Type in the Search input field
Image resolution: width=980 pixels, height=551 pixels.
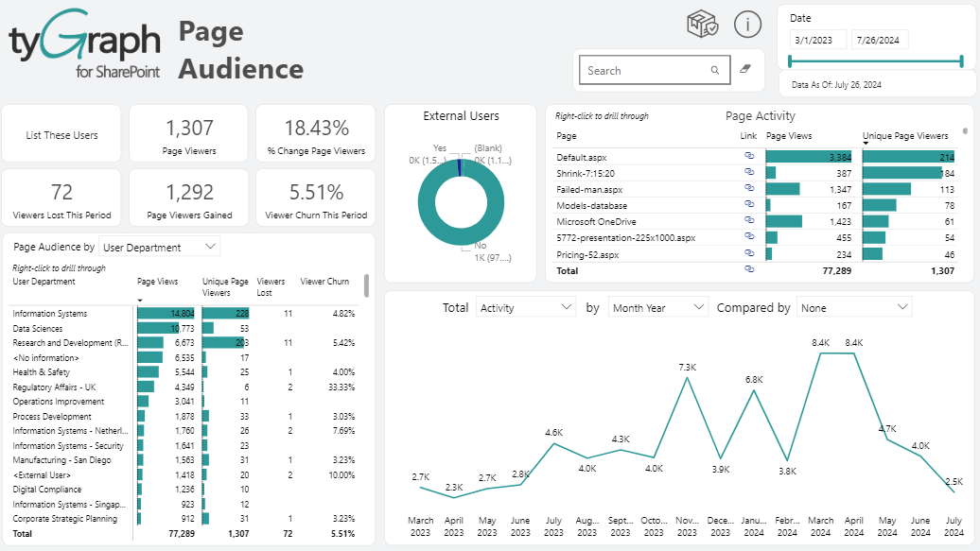[x=643, y=71]
